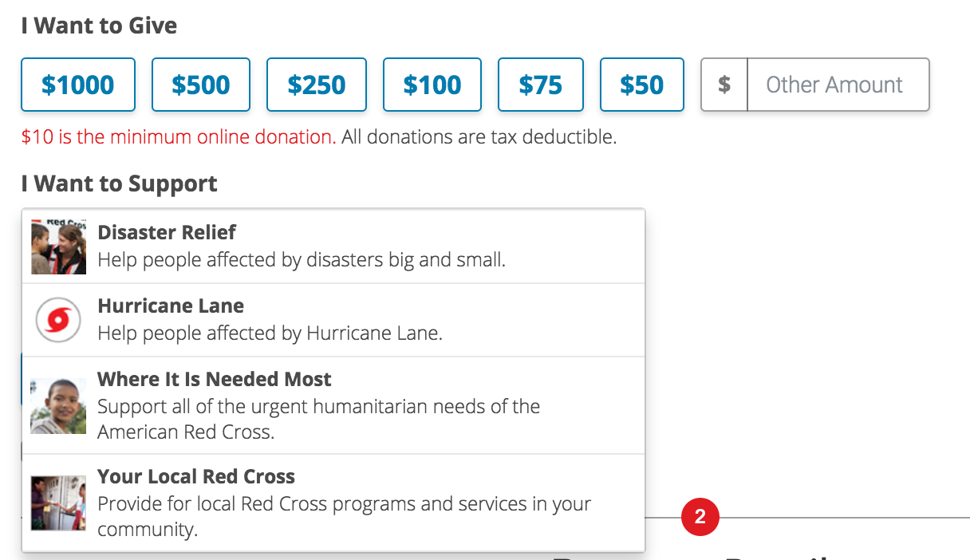Click the Your Local Red Cross photo
The image size is (970, 560).
[58, 503]
